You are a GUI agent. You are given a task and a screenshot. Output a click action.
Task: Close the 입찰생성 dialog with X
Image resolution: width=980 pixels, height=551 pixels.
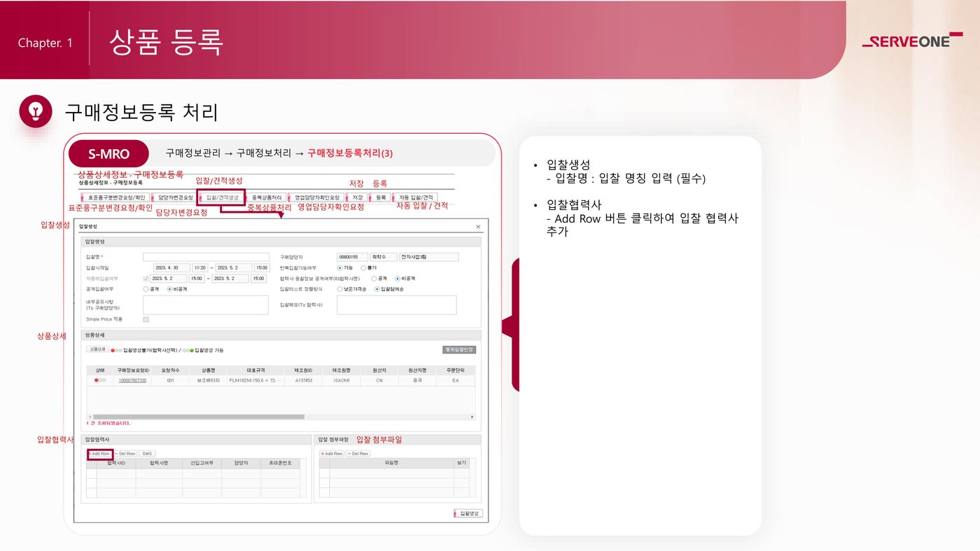pos(479,227)
